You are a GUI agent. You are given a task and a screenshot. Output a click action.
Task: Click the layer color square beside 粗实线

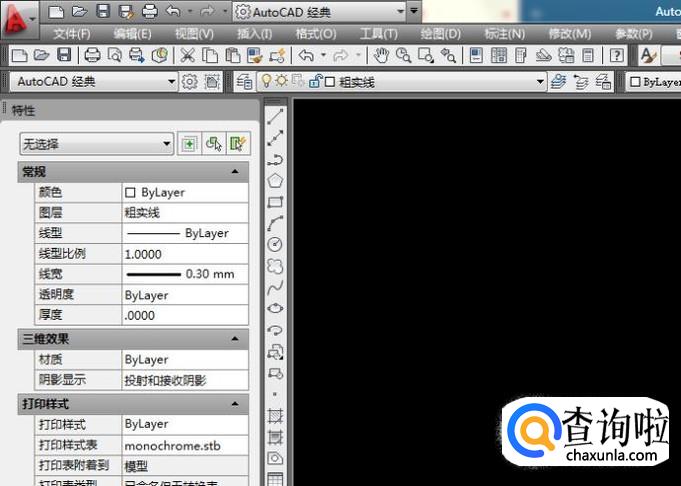(330, 82)
